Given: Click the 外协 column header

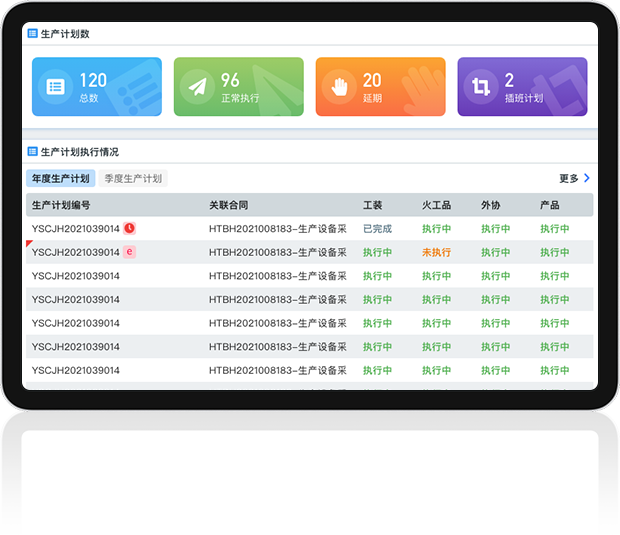Looking at the screenshot, I should (x=490, y=205).
